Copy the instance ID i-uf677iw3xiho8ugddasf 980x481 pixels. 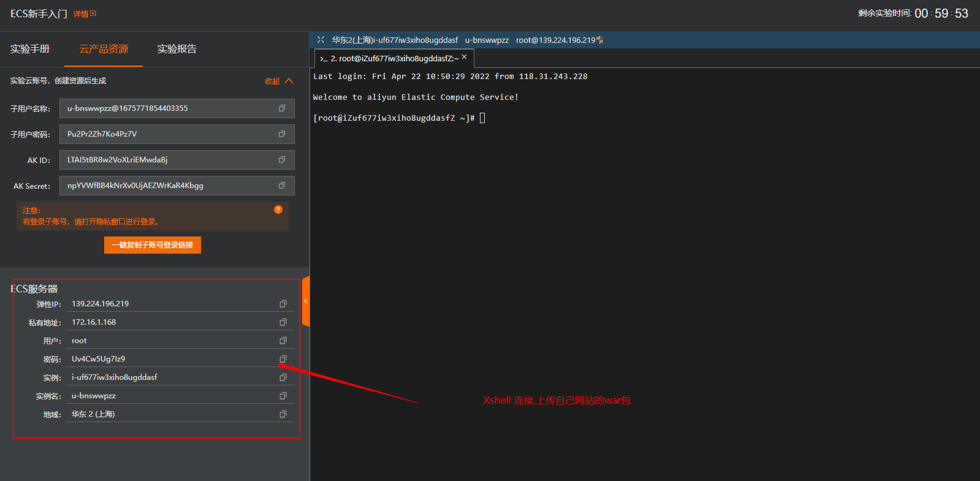tap(283, 377)
